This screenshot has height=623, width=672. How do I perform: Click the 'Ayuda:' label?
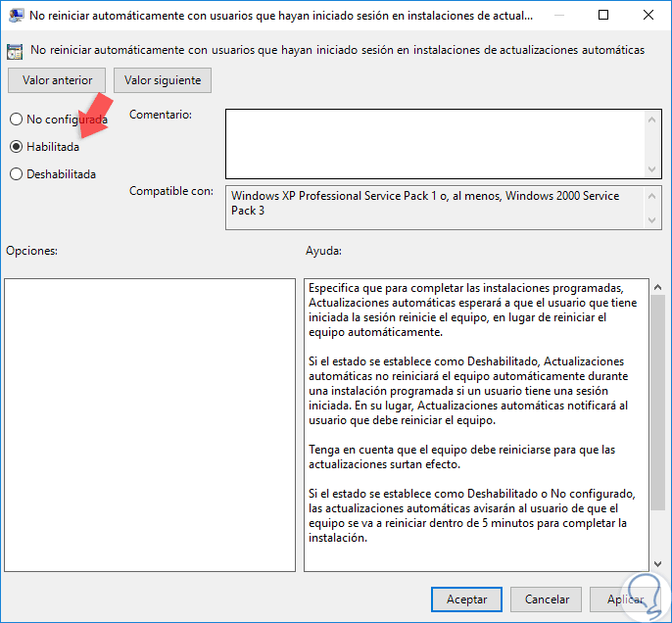point(323,251)
